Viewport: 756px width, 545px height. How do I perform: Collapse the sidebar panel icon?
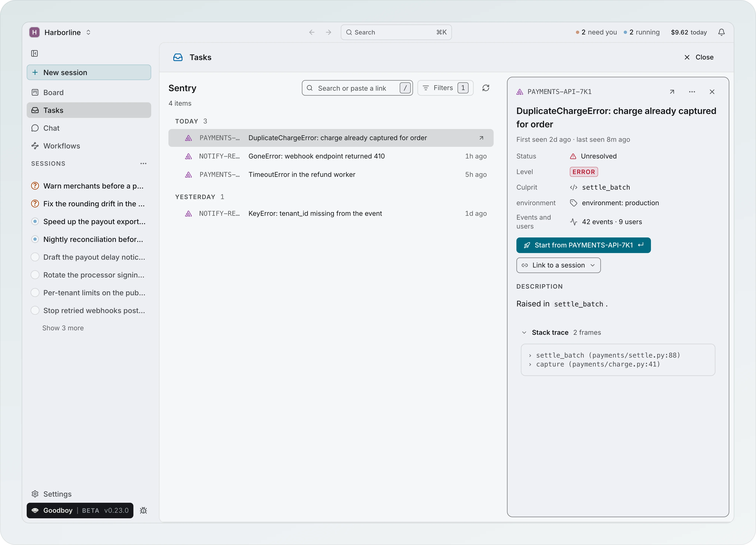(x=34, y=53)
